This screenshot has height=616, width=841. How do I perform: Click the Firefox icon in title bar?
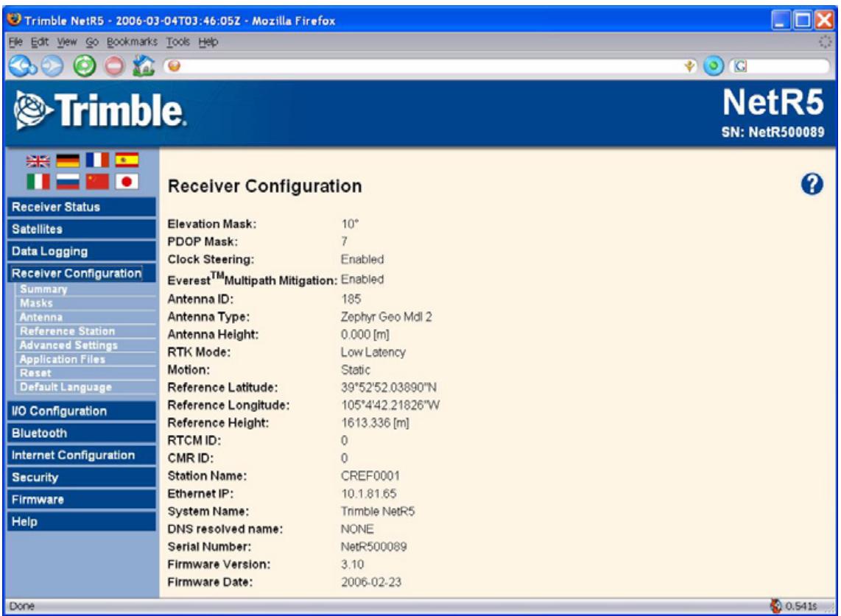click(x=15, y=20)
